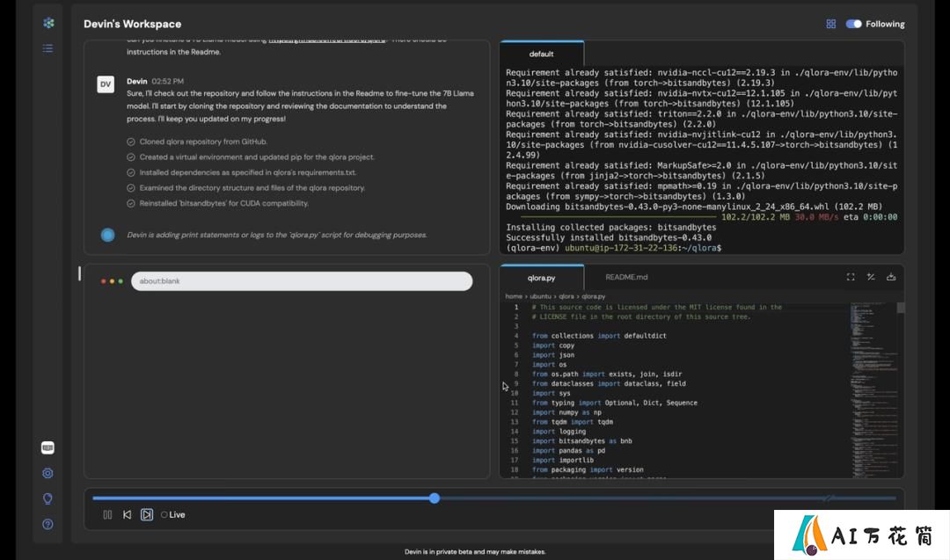This screenshot has width=950, height=560.
Task: Click the Devin logo icon in sidebar
Action: (48, 23)
